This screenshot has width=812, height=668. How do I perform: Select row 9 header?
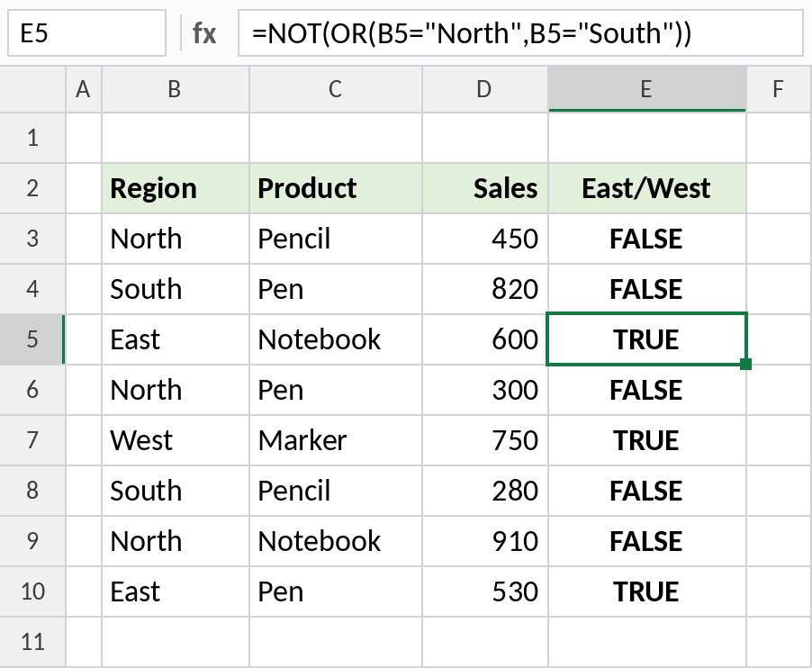pyautogui.click(x=32, y=541)
